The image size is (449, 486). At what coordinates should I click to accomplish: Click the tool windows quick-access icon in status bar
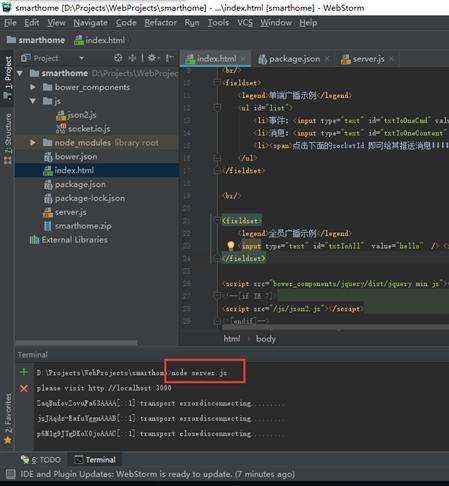tap(10, 474)
